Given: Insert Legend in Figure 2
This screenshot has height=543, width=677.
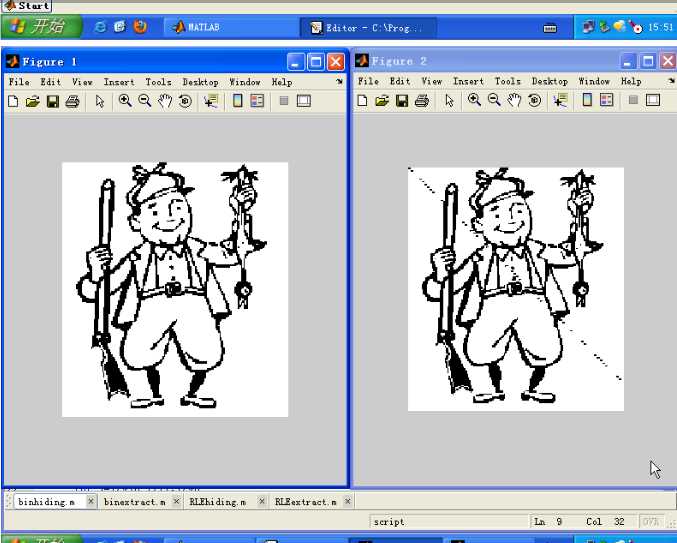Looking at the screenshot, I should click(x=606, y=100).
